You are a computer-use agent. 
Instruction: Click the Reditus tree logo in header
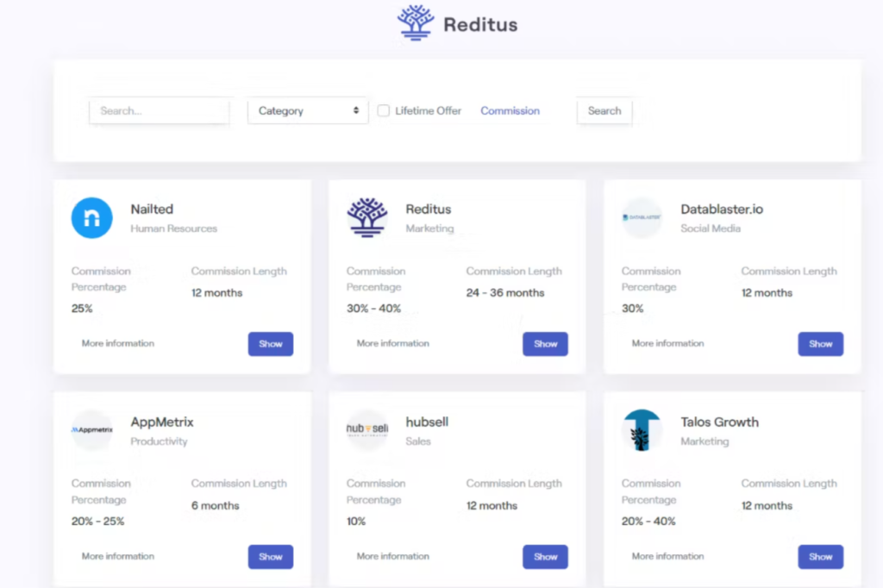pos(416,22)
